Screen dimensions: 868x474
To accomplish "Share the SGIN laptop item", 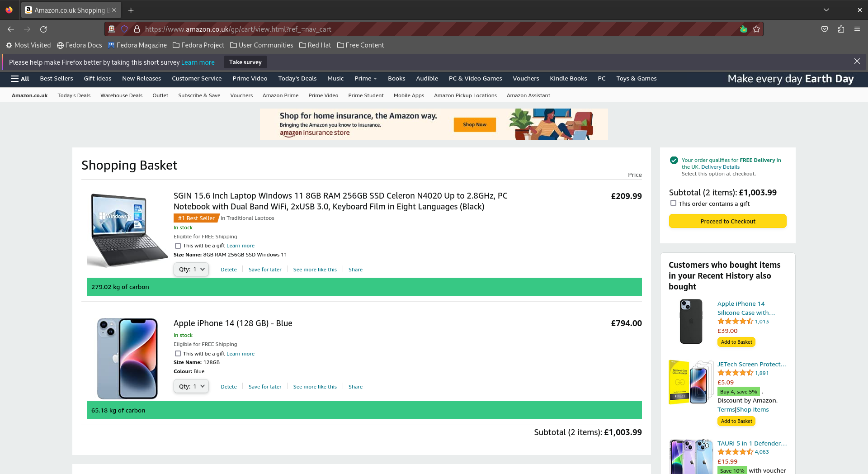I will coord(355,270).
